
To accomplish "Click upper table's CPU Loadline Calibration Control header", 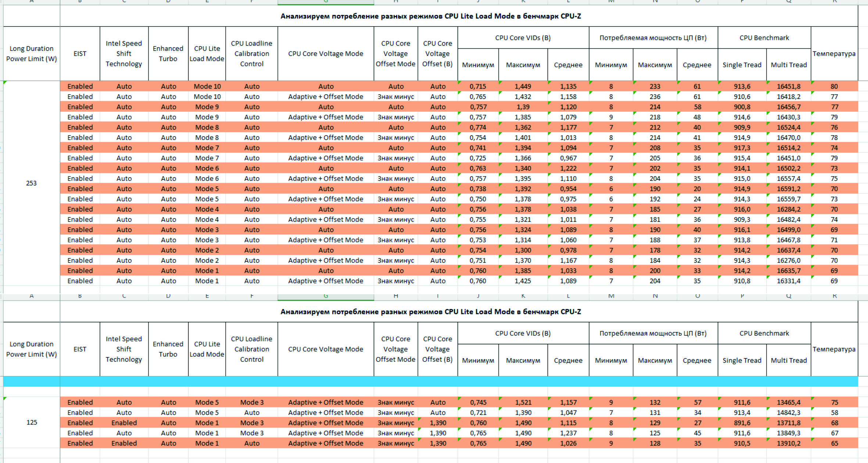I will pyautogui.click(x=251, y=54).
